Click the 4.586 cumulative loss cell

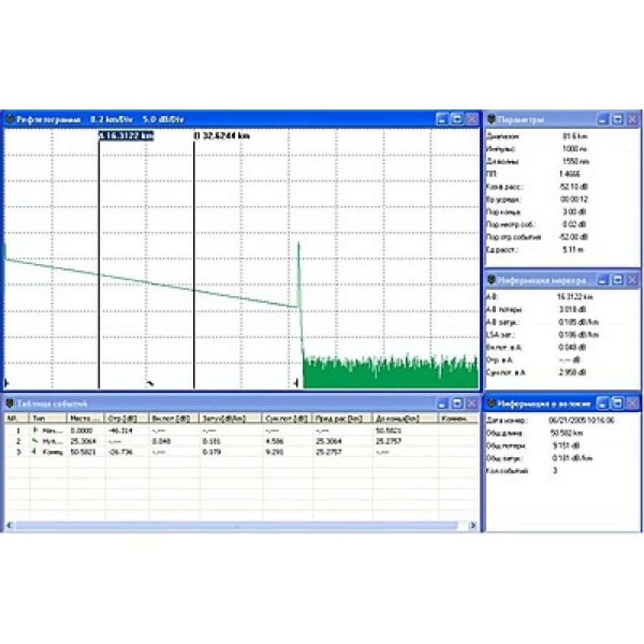click(274, 441)
